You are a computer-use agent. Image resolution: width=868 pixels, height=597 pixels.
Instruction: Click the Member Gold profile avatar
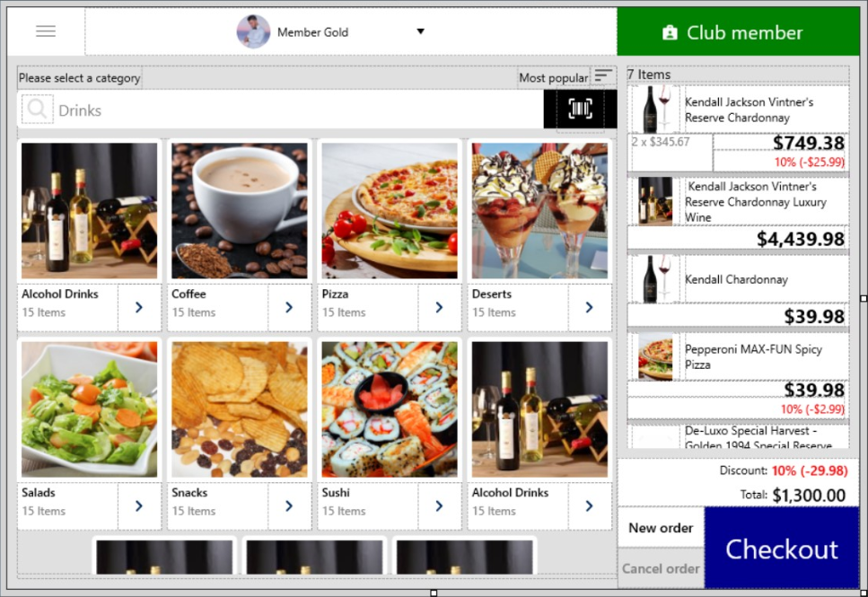(253, 31)
